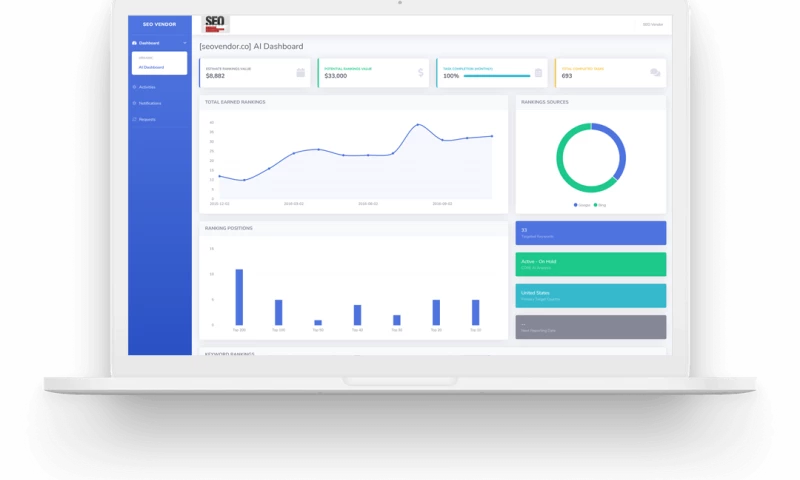Toggle the Bing legend dot in Rankings Sources
Image resolution: width=800 pixels, height=480 pixels.
coord(595,205)
